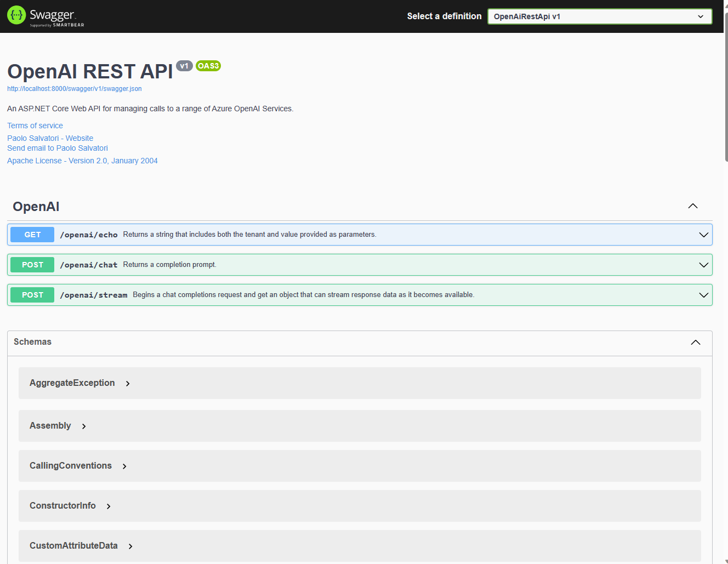Expand the AggregateException schema arrow
This screenshot has width=728, height=564.
tap(128, 384)
